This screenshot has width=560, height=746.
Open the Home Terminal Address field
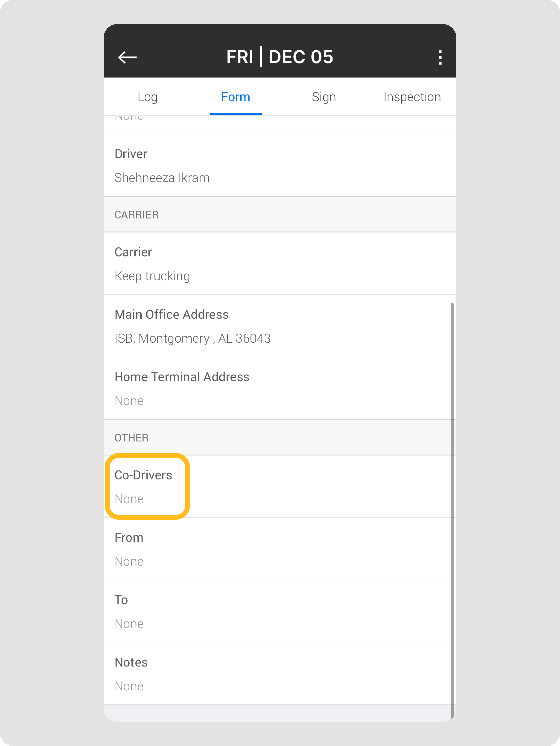182,389
